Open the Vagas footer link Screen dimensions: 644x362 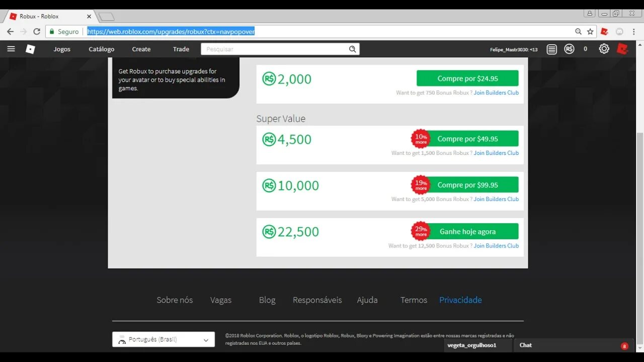(221, 300)
